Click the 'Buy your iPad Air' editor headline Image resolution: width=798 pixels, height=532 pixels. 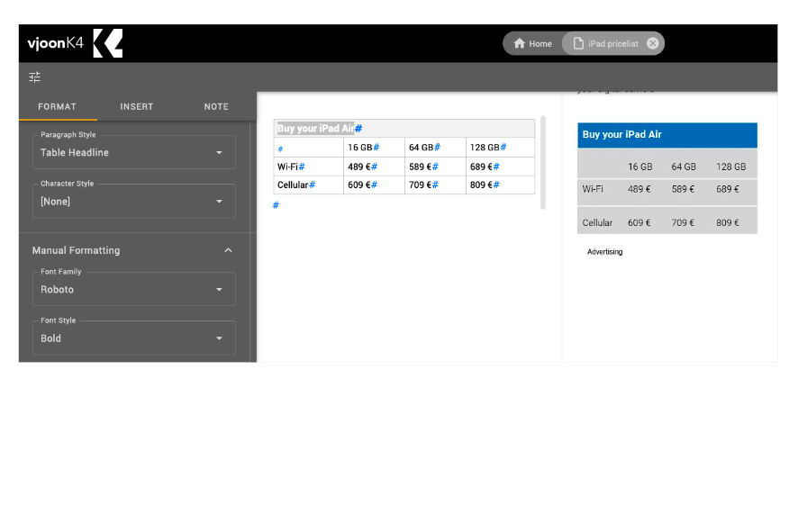point(315,128)
